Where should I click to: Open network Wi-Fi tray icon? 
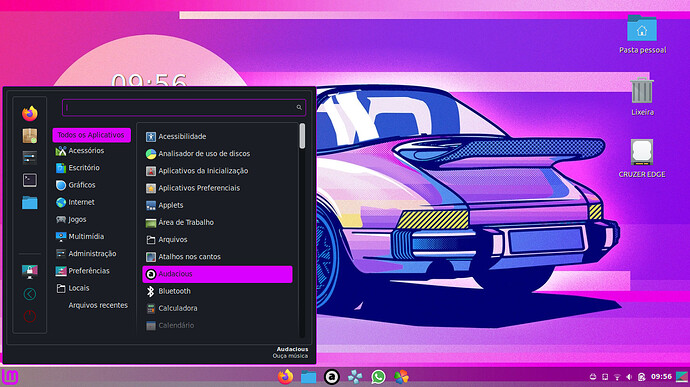tap(617, 377)
